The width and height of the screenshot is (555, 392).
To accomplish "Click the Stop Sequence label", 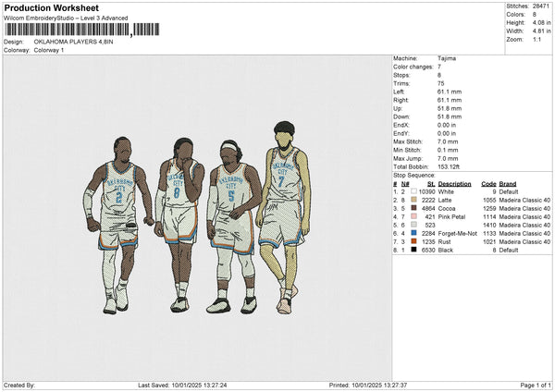I will point(414,175).
